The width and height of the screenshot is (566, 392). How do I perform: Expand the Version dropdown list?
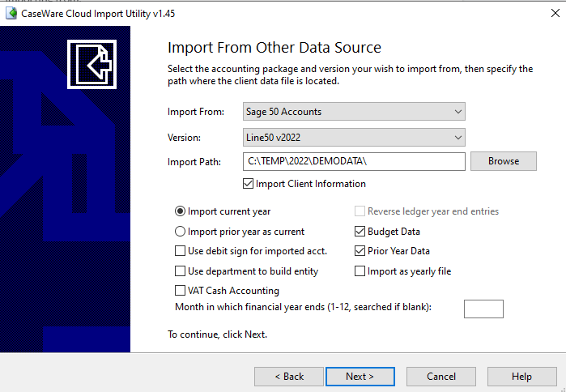pos(354,137)
